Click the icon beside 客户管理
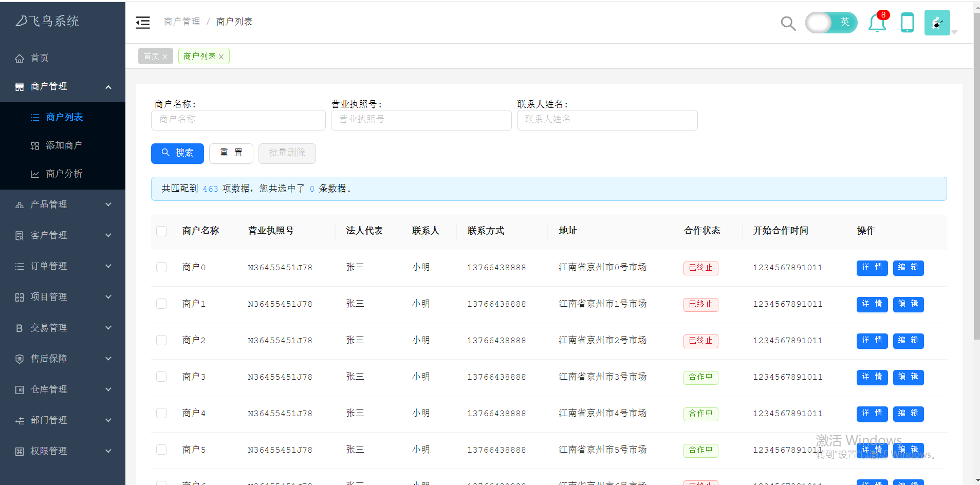 (20, 236)
